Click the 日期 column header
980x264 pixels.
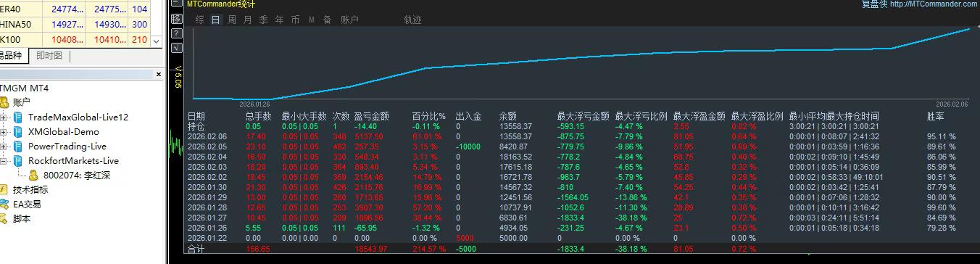tap(196, 116)
